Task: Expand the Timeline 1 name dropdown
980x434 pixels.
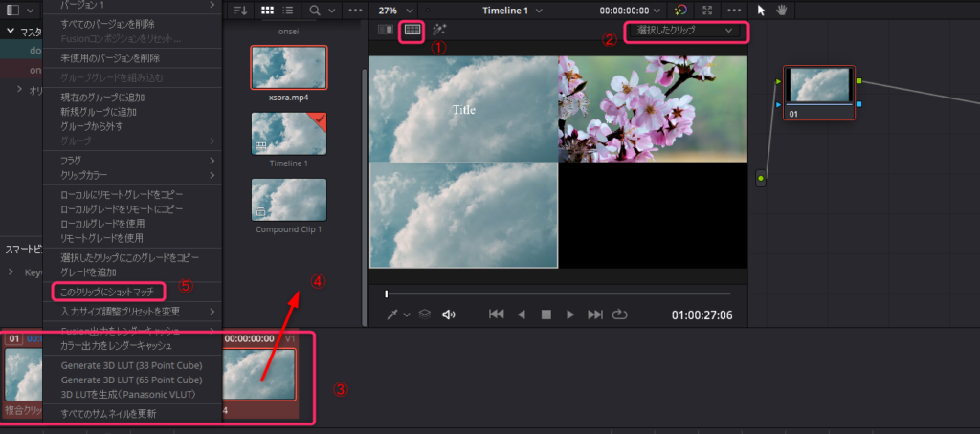Action: (541, 10)
